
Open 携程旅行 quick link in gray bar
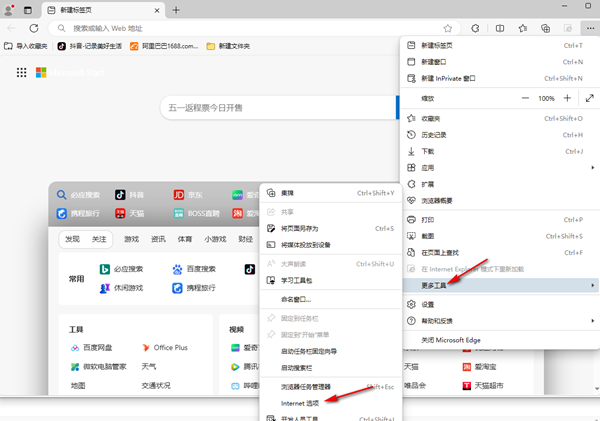[78, 214]
